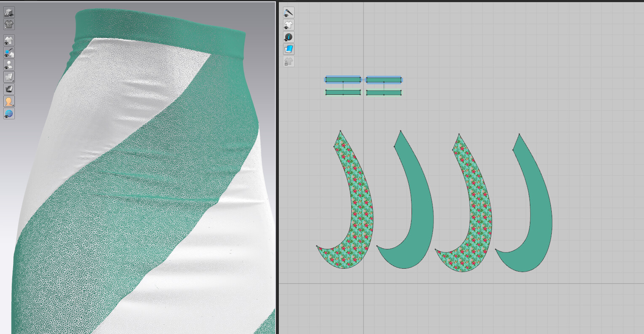Toggle 3D garment visibility shirt-with-eye icon
Screen dimensions: 644x334
tap(9, 40)
